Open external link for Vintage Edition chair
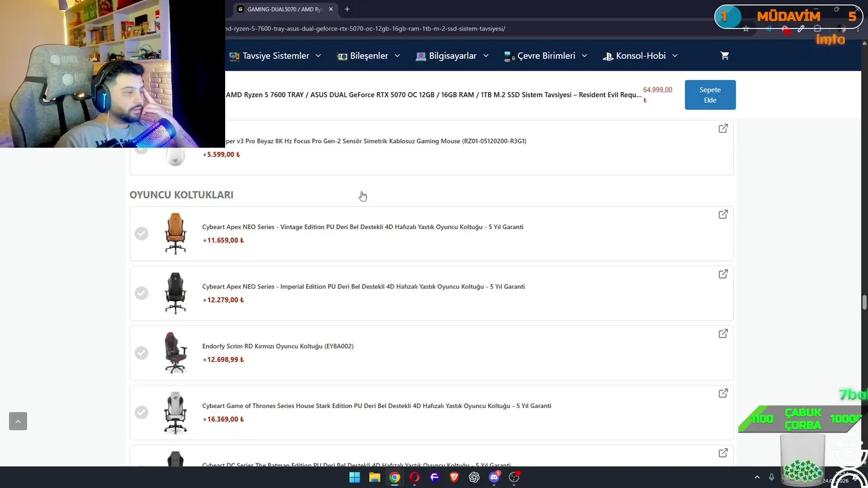 (723, 214)
